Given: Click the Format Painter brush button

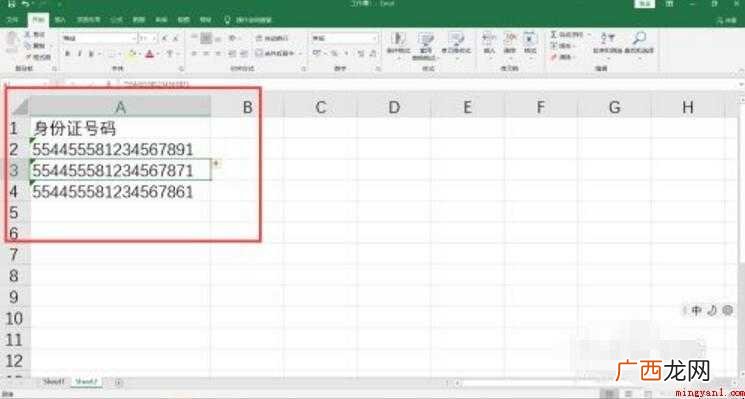Looking at the screenshot, I should click(37, 57).
